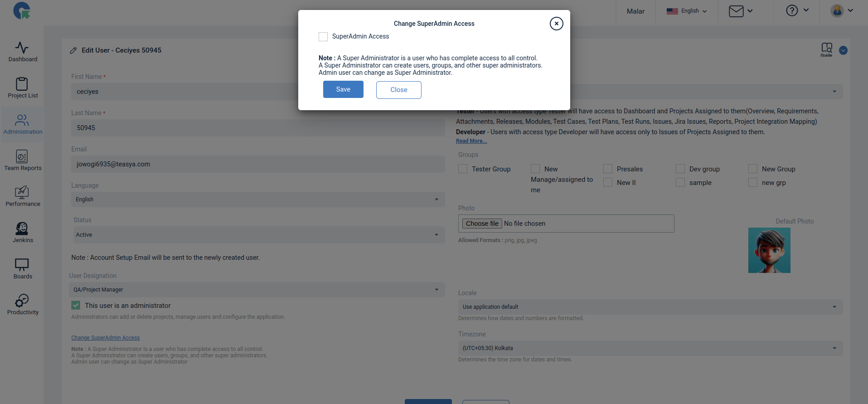Open the Read More link
Screen dimensions: 868x404
(x=471, y=141)
